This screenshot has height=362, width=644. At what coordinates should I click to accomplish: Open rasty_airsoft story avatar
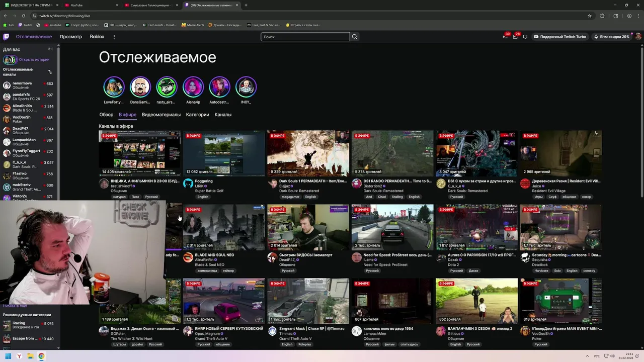pyautogui.click(x=167, y=87)
